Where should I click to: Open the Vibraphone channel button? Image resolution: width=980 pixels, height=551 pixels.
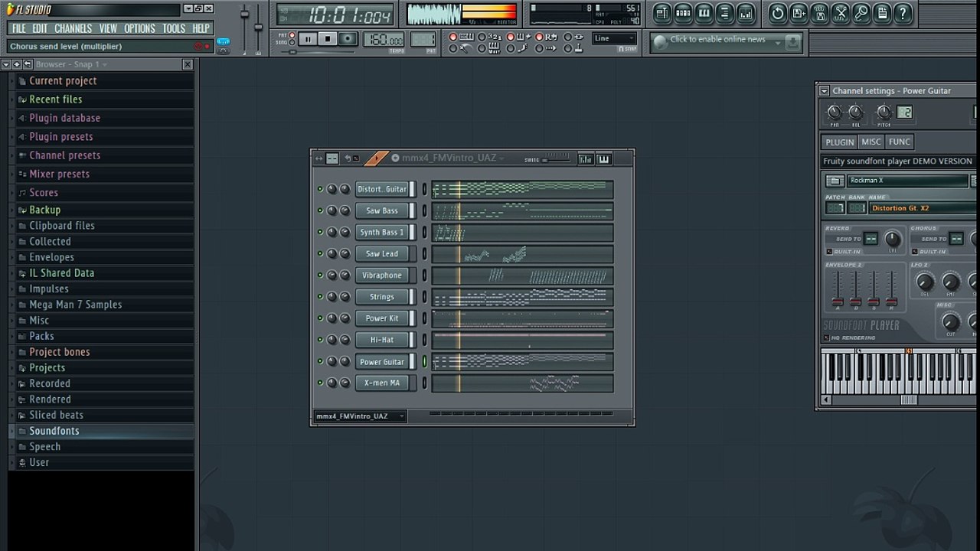[x=382, y=275]
